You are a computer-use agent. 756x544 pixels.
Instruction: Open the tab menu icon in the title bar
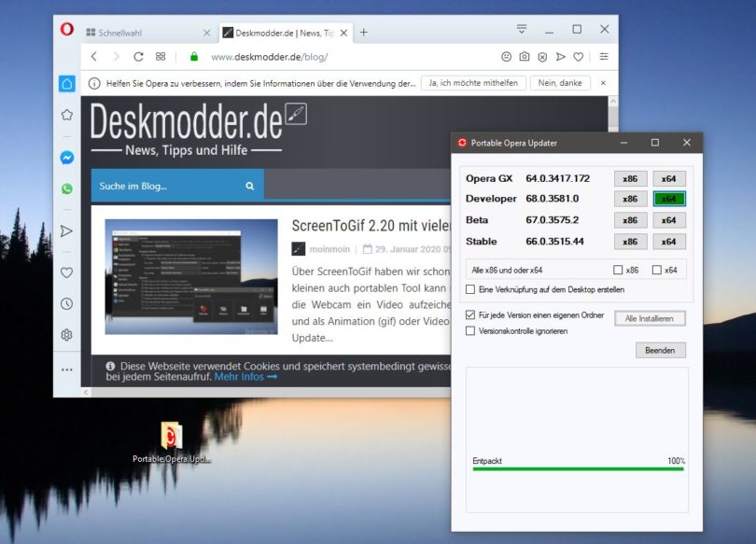[521, 29]
